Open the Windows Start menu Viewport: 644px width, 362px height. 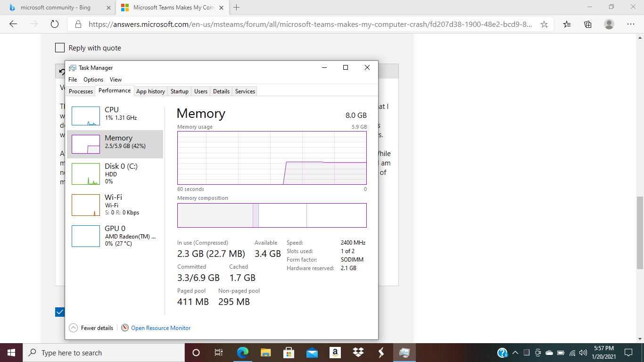point(11,353)
